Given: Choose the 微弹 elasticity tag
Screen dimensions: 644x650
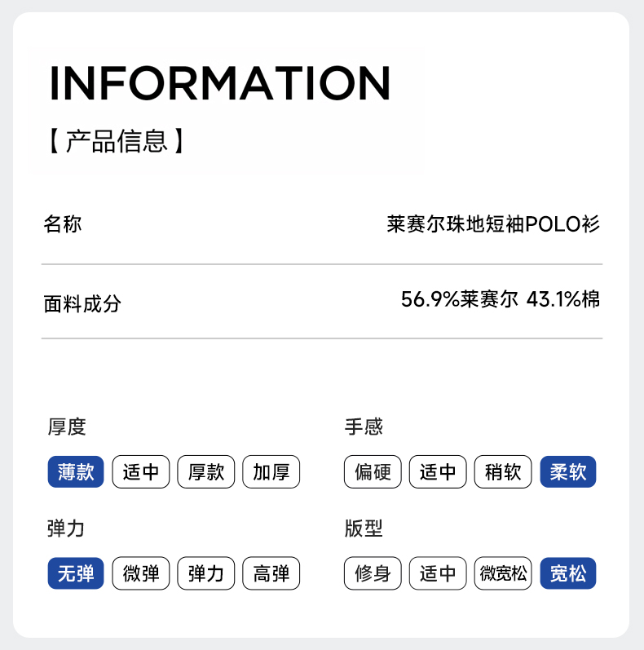Looking at the screenshot, I should point(141,574).
